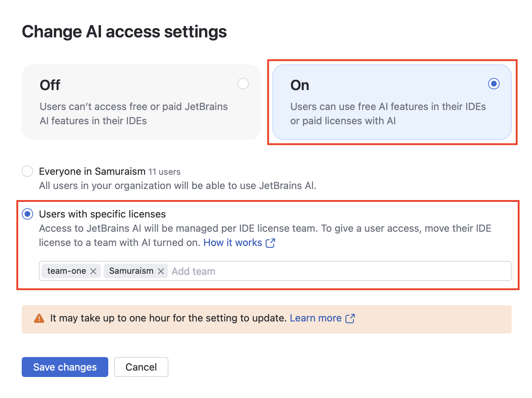Choose the Users with specific licenses radio button

click(x=27, y=214)
